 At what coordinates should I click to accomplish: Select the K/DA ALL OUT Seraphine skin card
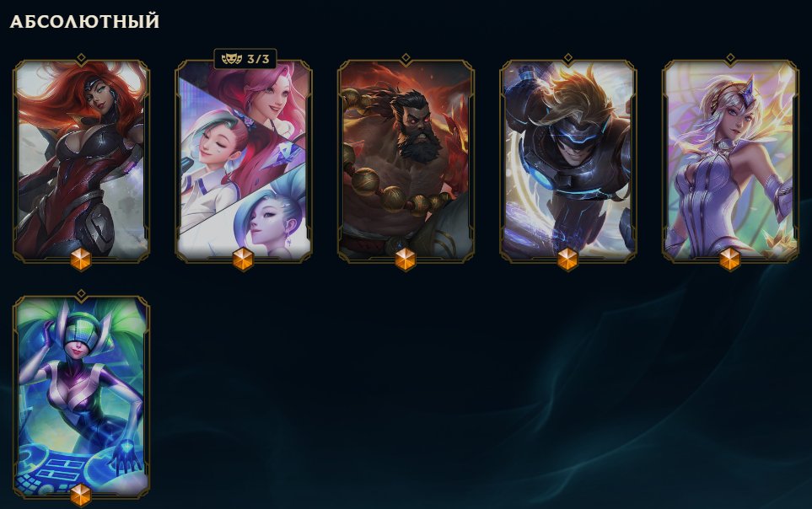point(244,160)
